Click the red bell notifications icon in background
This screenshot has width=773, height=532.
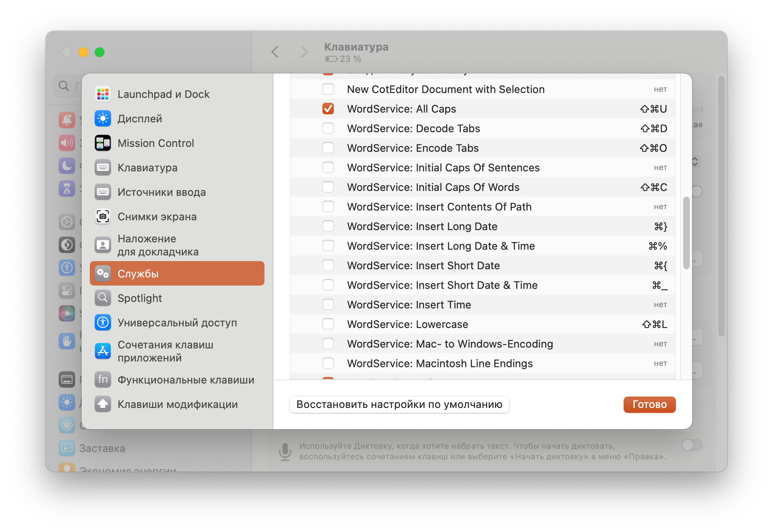(x=67, y=120)
